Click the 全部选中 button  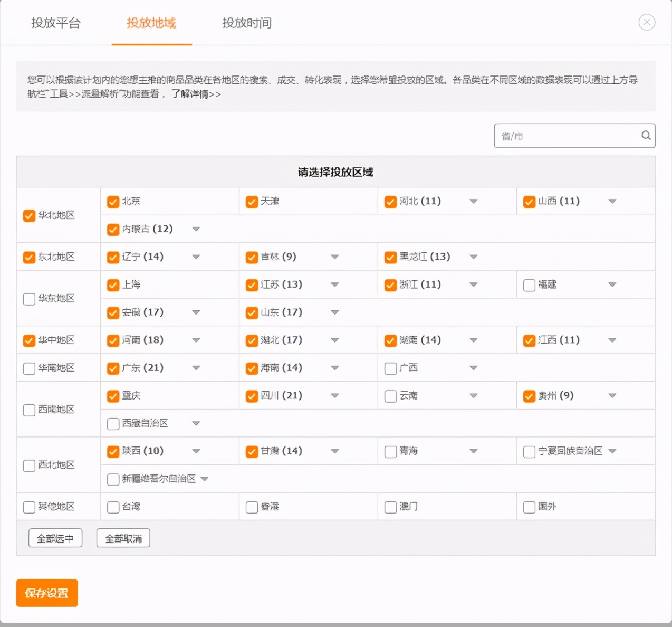pyautogui.click(x=55, y=538)
